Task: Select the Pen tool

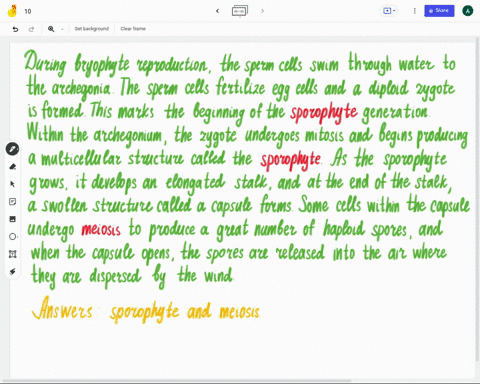Action: pyautogui.click(x=12, y=149)
